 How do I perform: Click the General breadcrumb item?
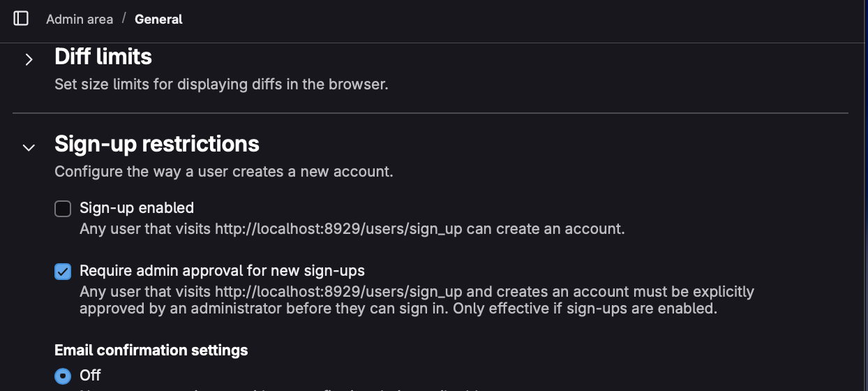[x=158, y=20]
